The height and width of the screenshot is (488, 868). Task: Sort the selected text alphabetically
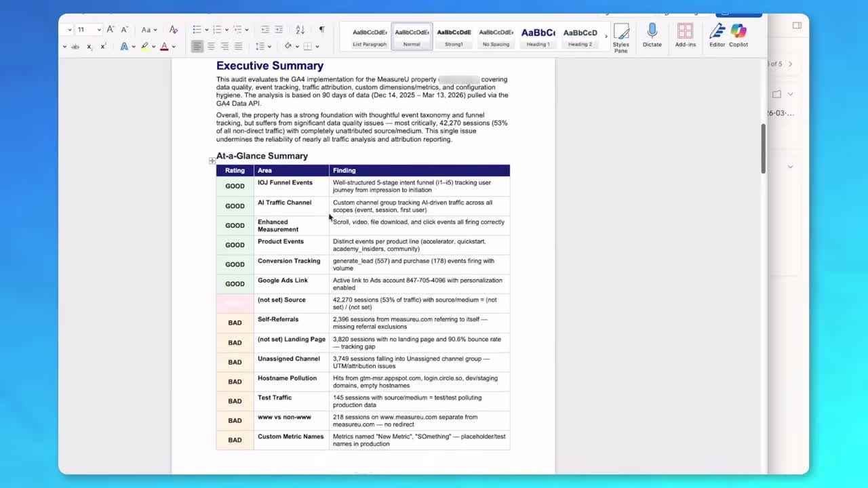coord(300,30)
